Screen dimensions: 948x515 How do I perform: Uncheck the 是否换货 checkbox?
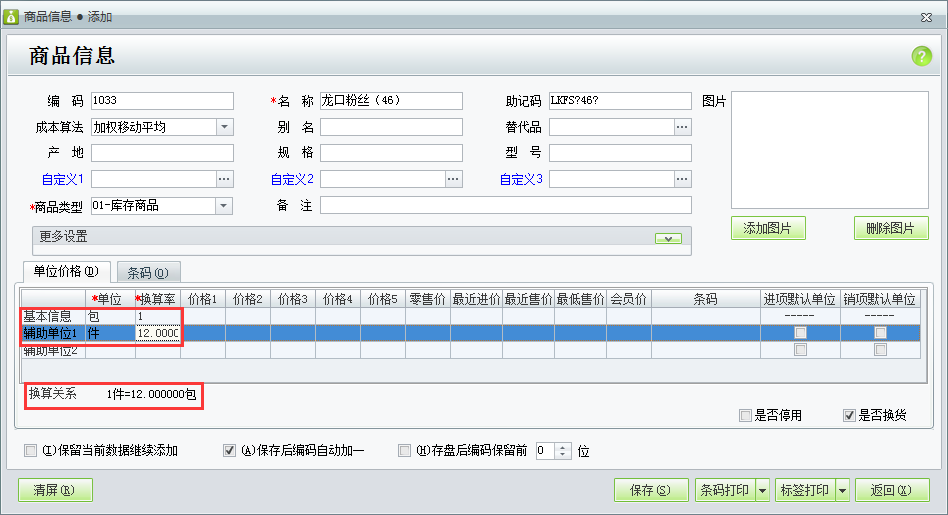849,415
